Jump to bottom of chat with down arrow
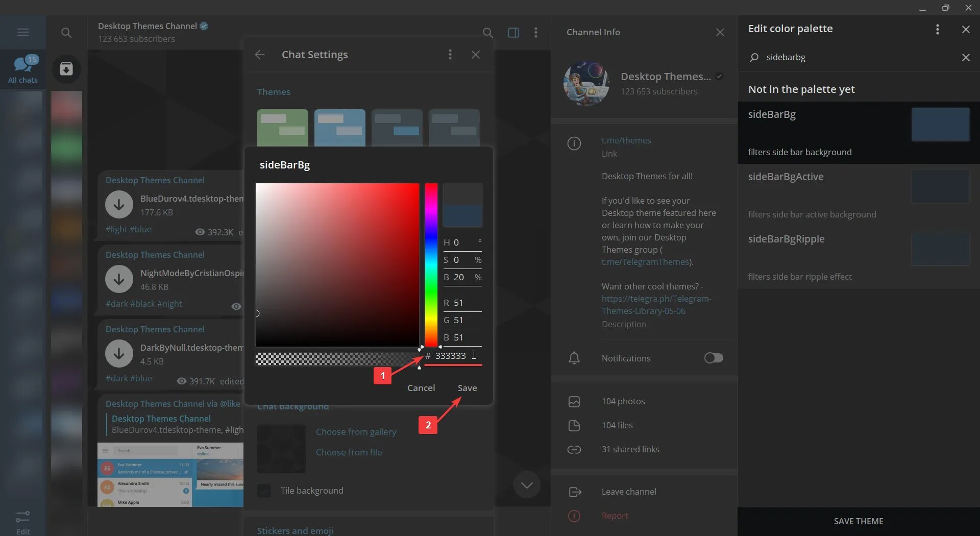Image resolution: width=980 pixels, height=536 pixels. pyautogui.click(x=527, y=485)
